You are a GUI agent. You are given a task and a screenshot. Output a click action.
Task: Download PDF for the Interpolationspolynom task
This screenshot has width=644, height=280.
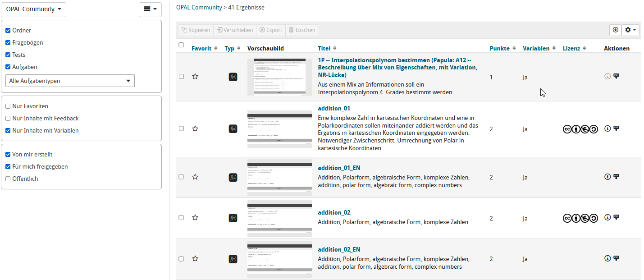616,76
